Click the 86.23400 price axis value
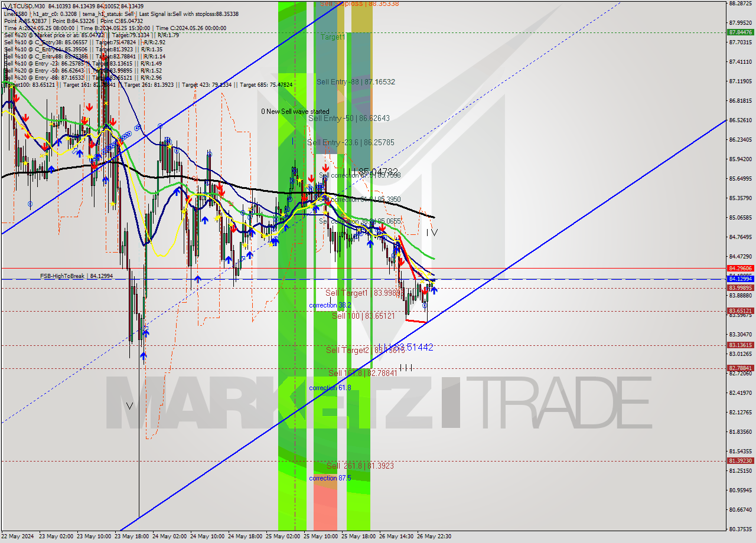The width and height of the screenshot is (756, 543). (x=740, y=140)
